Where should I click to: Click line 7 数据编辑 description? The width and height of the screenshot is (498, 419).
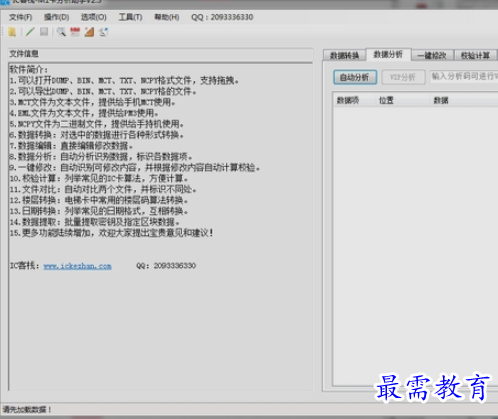(x=71, y=146)
